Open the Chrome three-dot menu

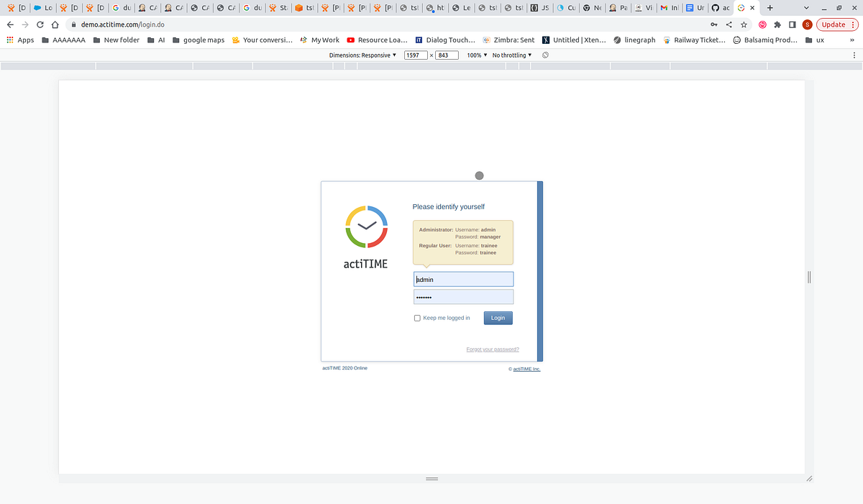(x=854, y=23)
